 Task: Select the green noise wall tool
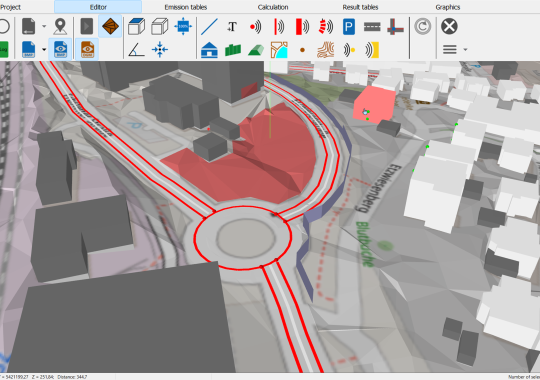[x=233, y=50]
